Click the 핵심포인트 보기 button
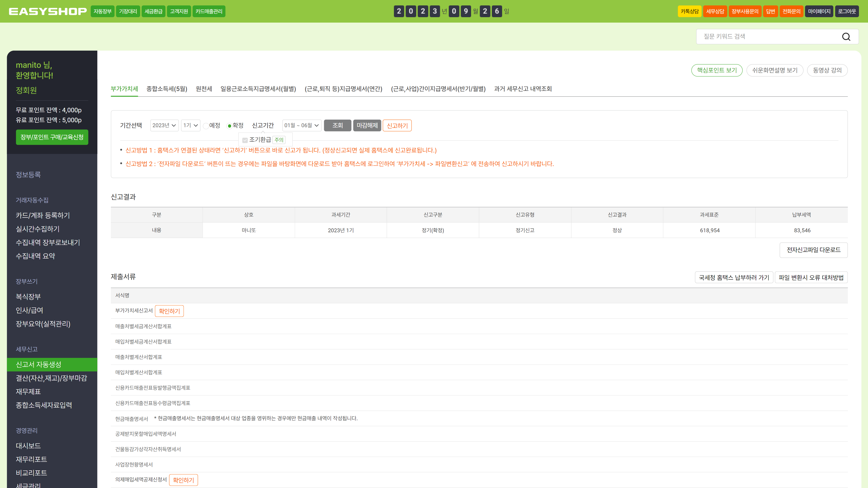This screenshot has height=488, width=868. pyautogui.click(x=717, y=70)
